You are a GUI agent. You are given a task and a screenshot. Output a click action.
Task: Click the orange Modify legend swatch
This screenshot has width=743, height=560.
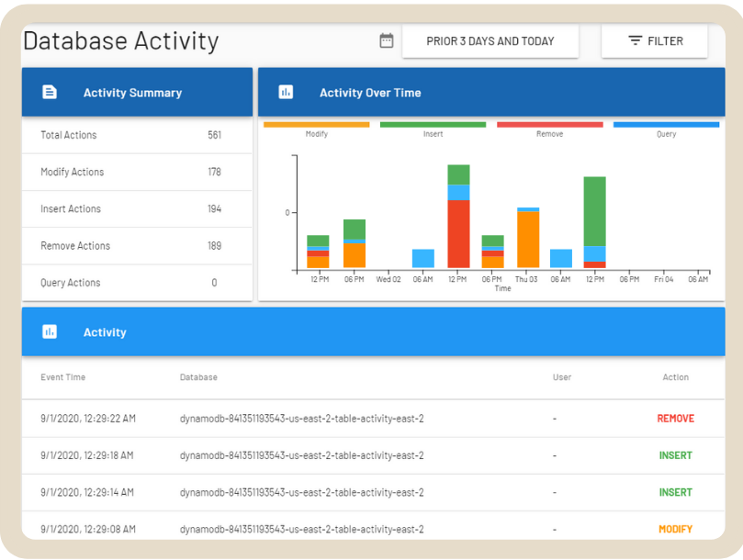point(316,124)
